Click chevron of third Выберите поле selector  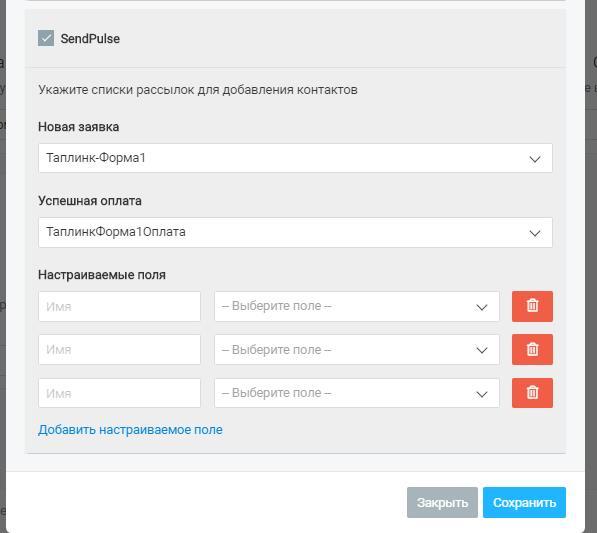tap(482, 394)
